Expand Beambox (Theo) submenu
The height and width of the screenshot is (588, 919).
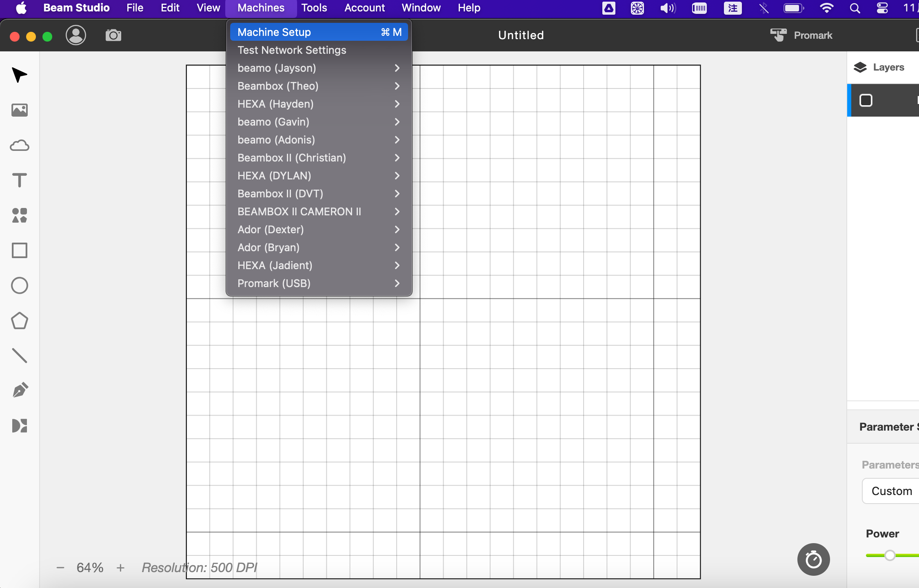tap(319, 86)
